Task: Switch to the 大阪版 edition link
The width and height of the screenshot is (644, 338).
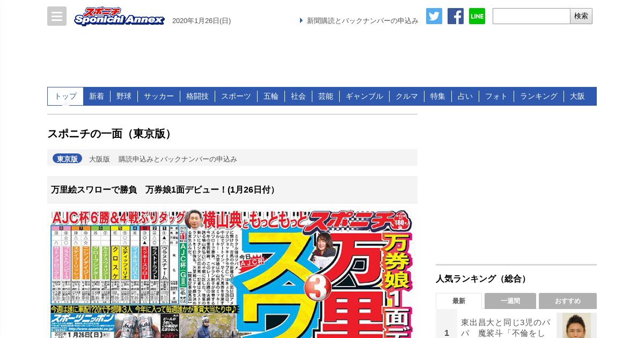Action: [99, 159]
